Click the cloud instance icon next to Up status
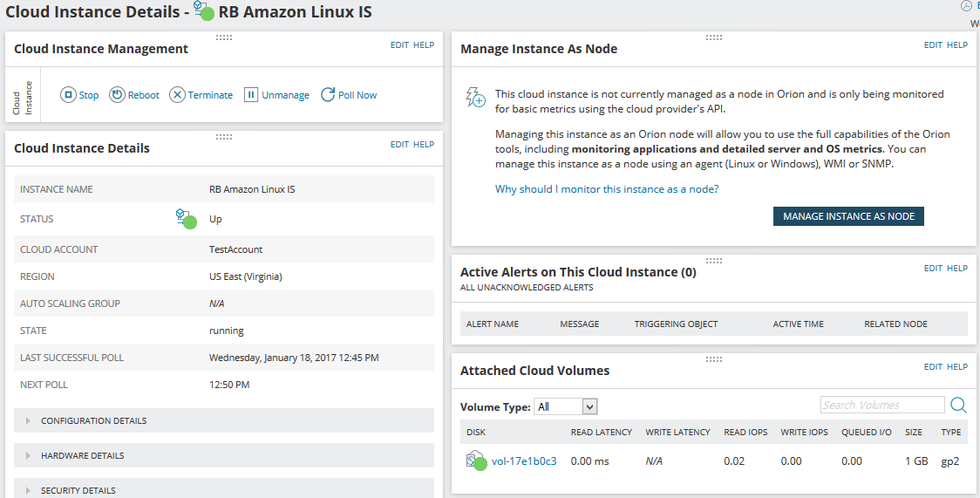 point(187,219)
